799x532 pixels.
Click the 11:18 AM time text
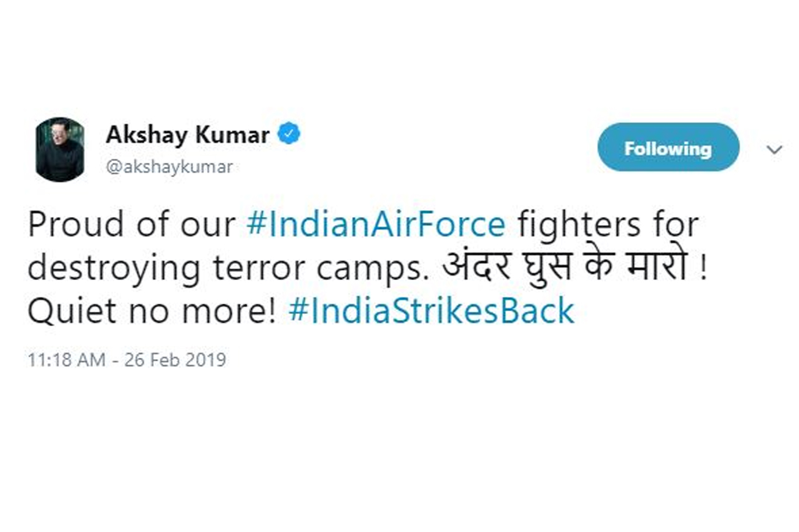click(x=66, y=360)
